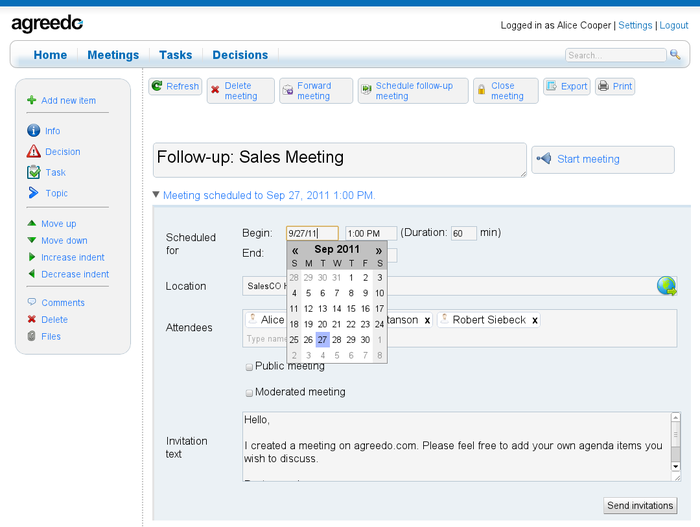Collapse the Meeting scheduled details section
This screenshot has width=700, height=527.
pyautogui.click(x=156, y=195)
